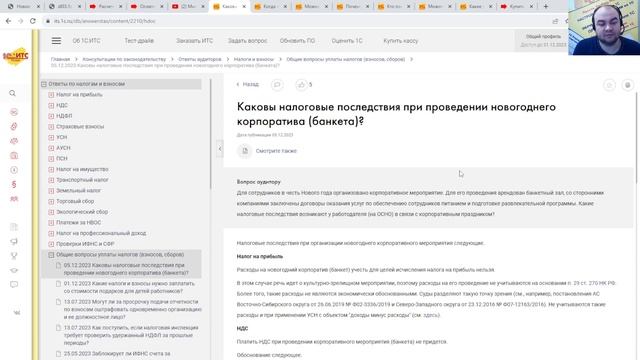Image resolution: width=640 pixels, height=360 pixels.
Task: Collapse 'Общие вопросы уплаты налогов' node
Action: [x=51, y=255]
